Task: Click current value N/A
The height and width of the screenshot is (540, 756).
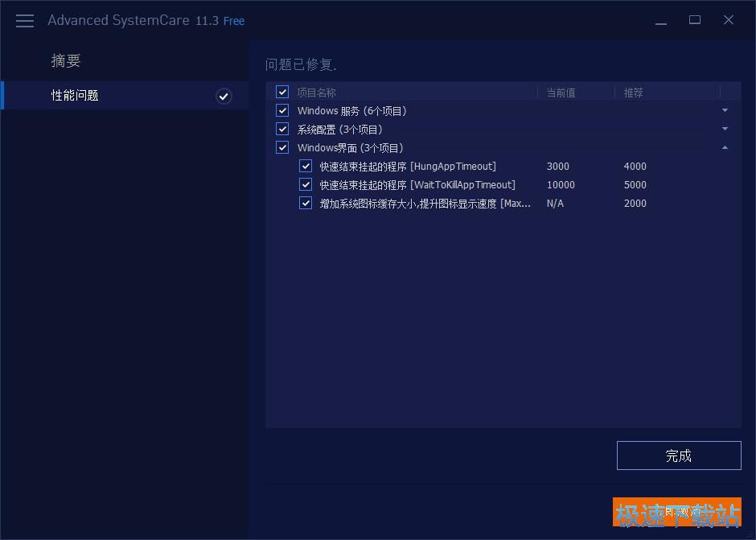Action: 555,203
